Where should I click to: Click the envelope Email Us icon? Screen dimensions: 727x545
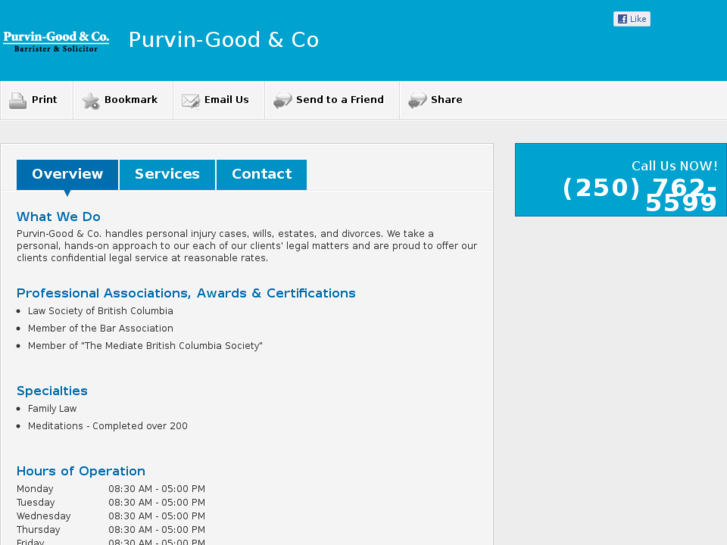pyautogui.click(x=191, y=100)
